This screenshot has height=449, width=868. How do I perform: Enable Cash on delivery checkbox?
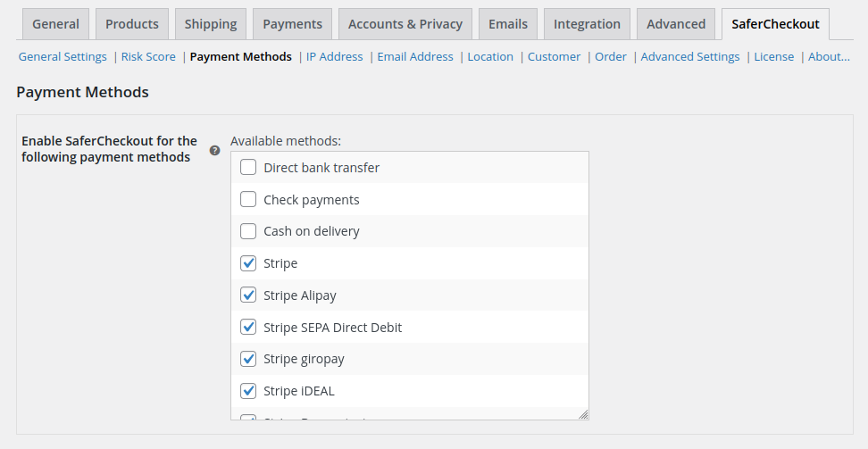click(x=248, y=231)
